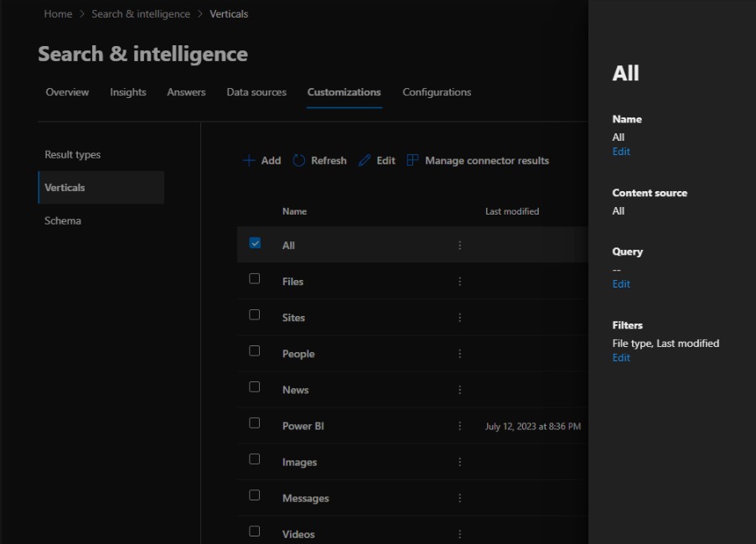Open the Images vertical name
The image size is (756, 544).
coord(299,462)
